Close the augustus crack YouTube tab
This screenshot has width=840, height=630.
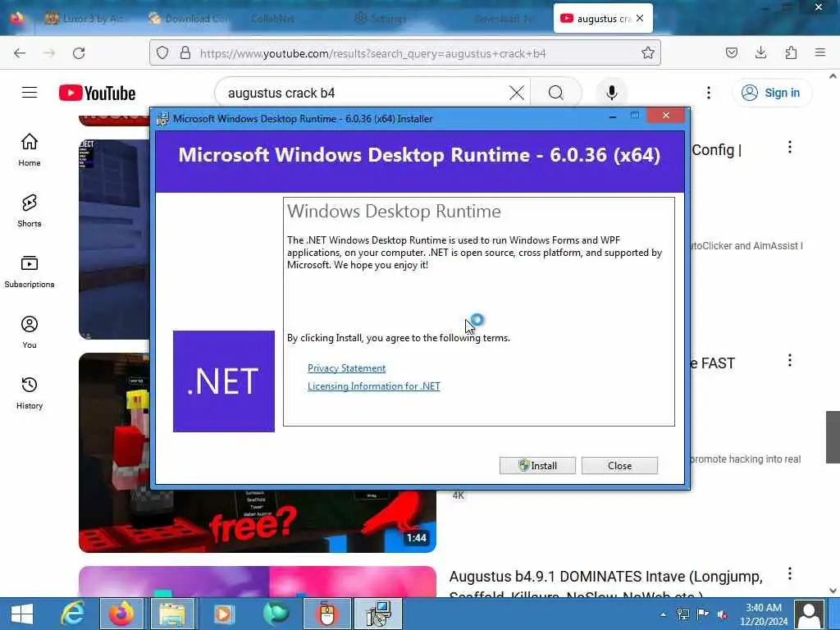(x=640, y=18)
